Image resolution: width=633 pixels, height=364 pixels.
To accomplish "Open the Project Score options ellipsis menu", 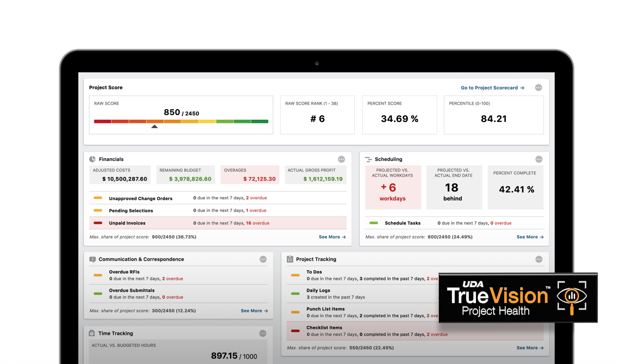I will click(x=538, y=88).
